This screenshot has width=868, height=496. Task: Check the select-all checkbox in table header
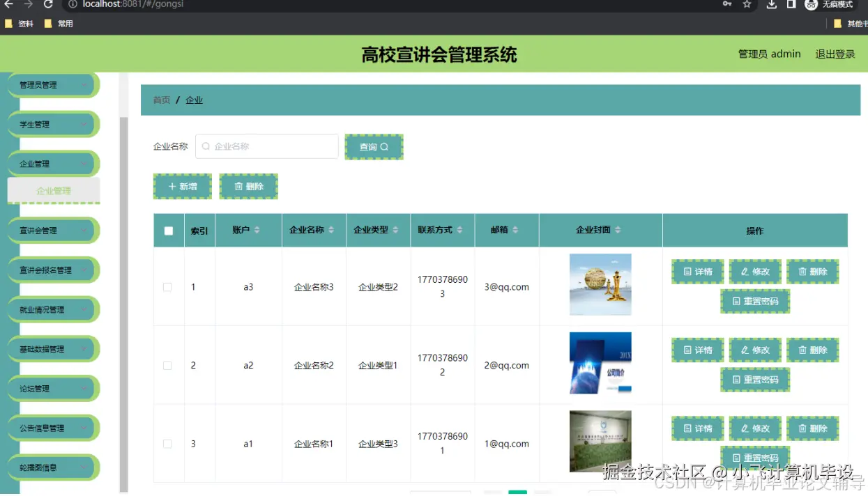pyautogui.click(x=168, y=230)
